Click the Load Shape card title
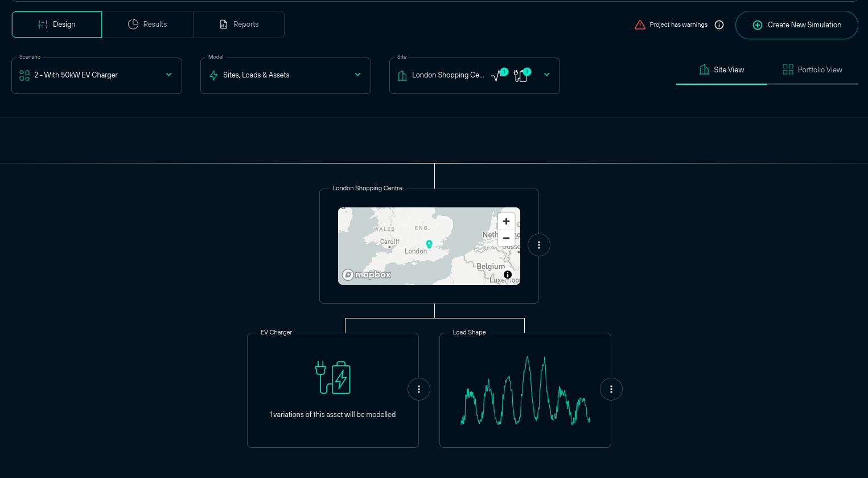The width and height of the screenshot is (868, 478). click(x=469, y=332)
